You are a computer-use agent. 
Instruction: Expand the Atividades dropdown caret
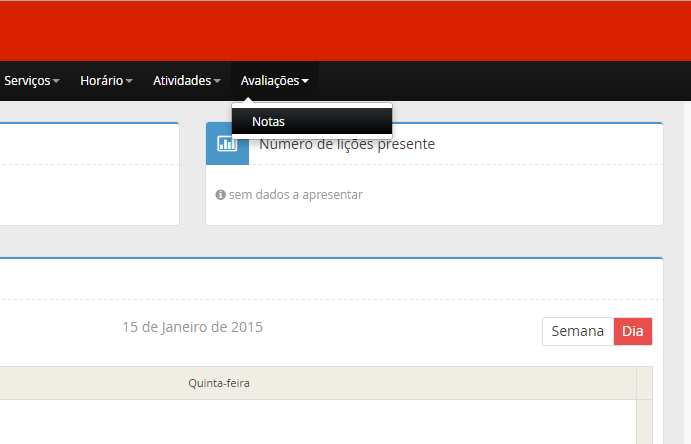click(217, 81)
